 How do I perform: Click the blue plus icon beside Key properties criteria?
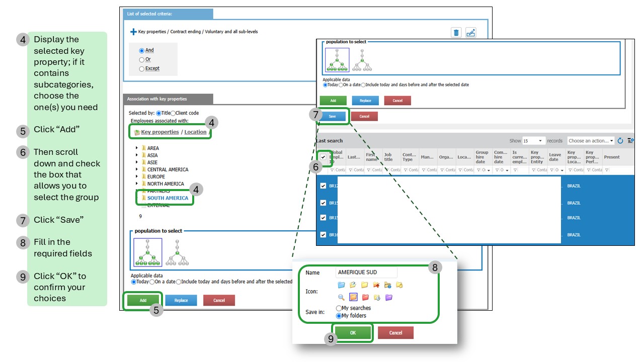coord(133,32)
